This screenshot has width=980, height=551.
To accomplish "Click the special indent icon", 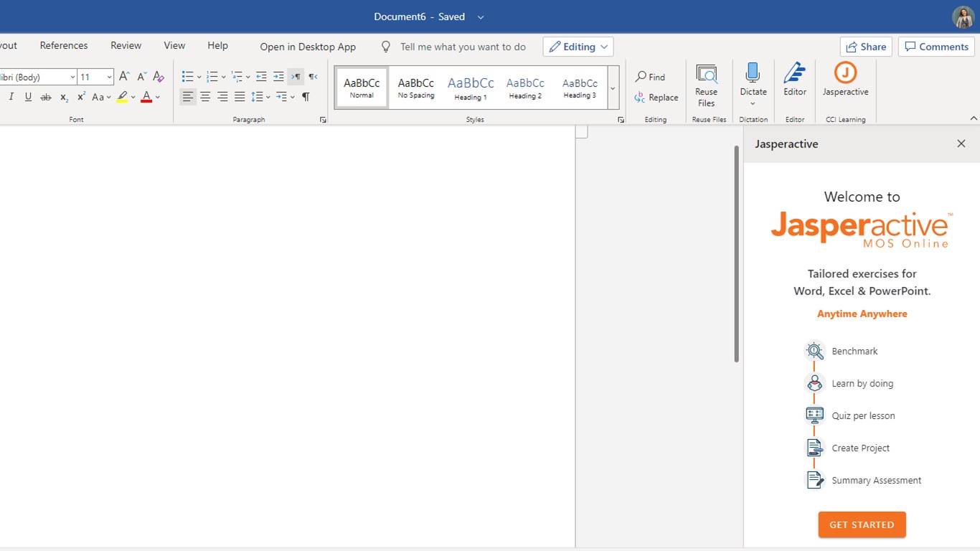I will coord(282,97).
